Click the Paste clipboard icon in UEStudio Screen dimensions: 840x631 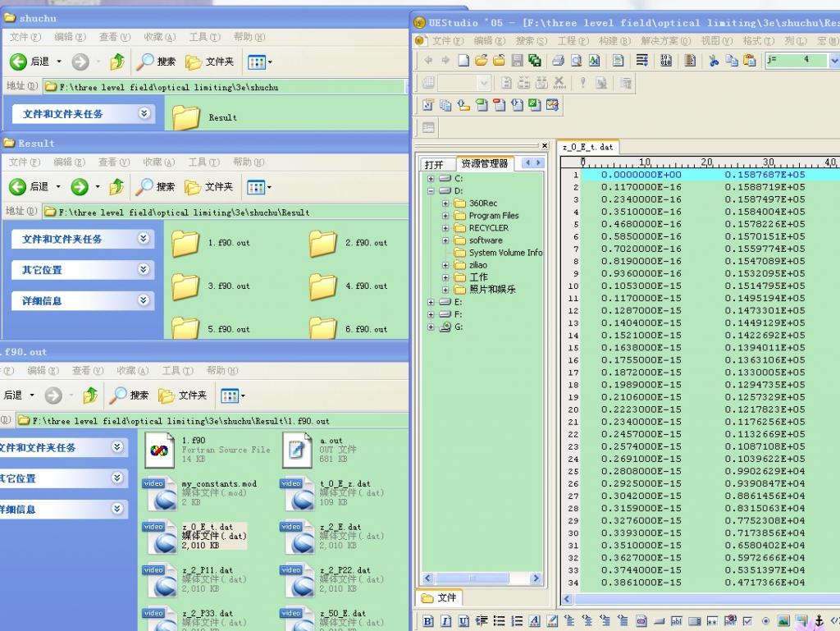point(749,61)
